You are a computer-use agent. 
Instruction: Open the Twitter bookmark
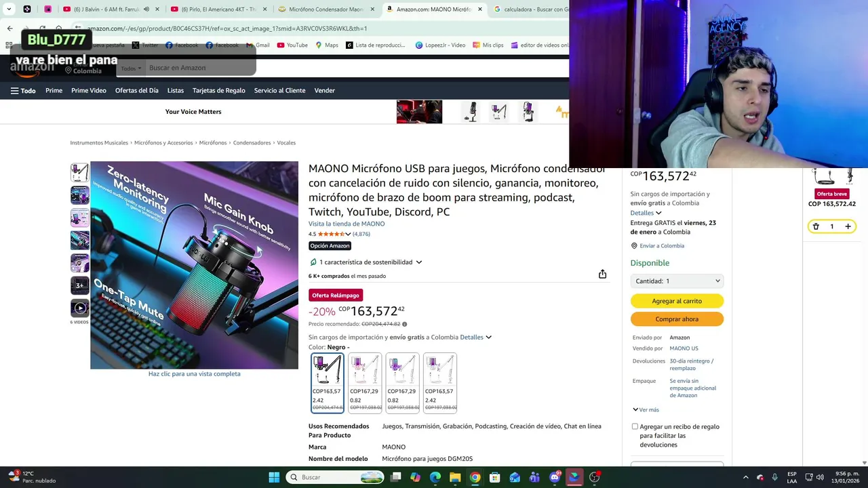point(145,45)
